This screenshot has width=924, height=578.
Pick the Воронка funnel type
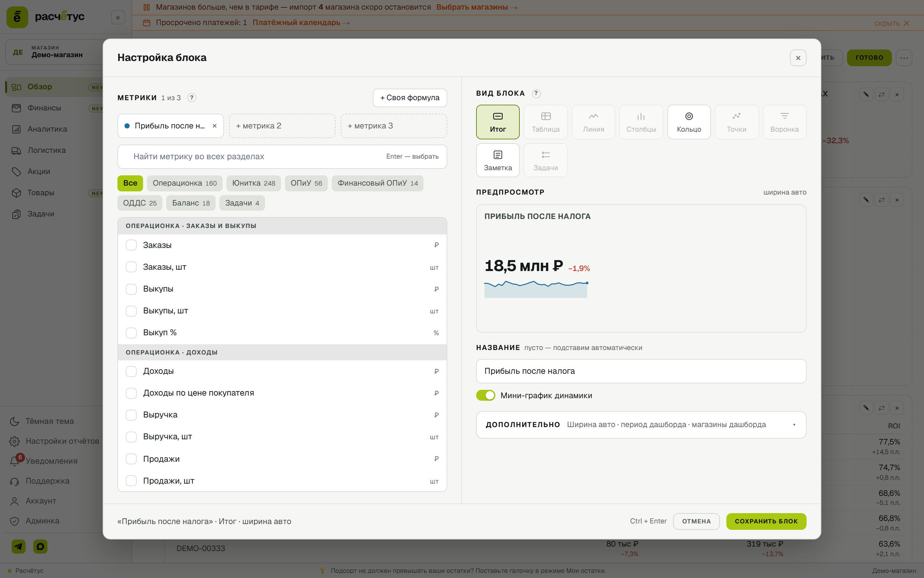[x=784, y=122]
